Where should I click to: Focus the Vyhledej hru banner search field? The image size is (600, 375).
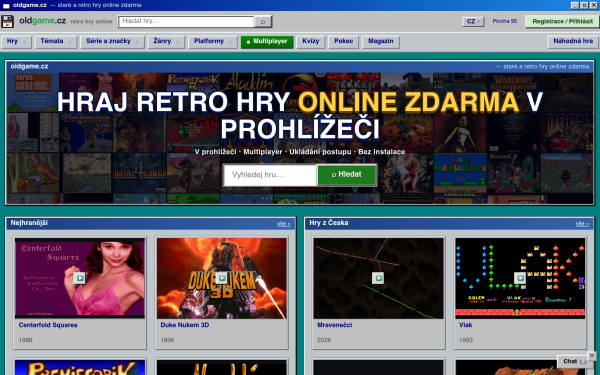270,175
